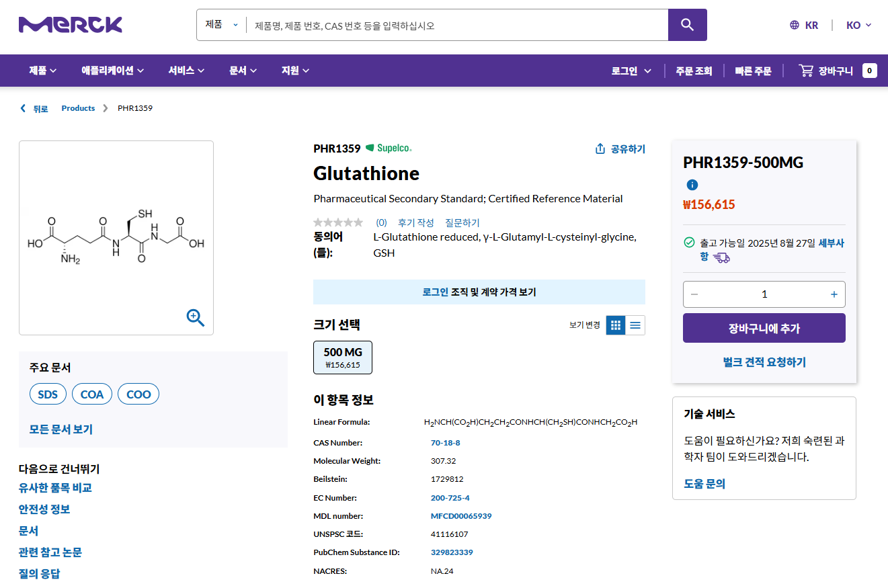Viewport: 888px width, 588px height.
Task: Click inside the search input field
Action: 457,25
